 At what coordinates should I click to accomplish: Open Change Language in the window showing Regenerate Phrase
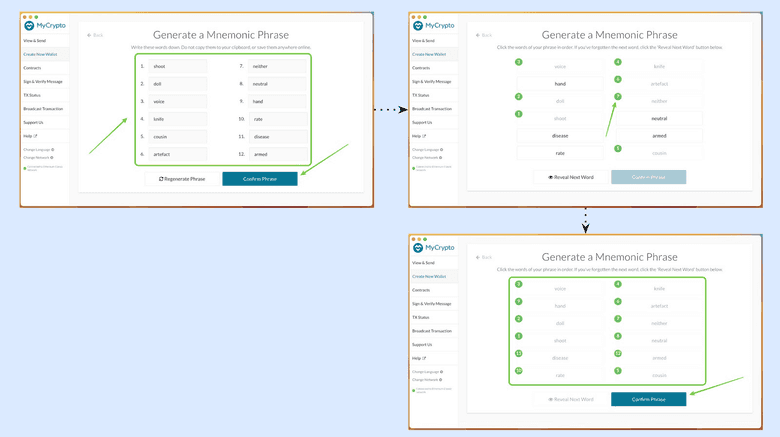point(37,149)
